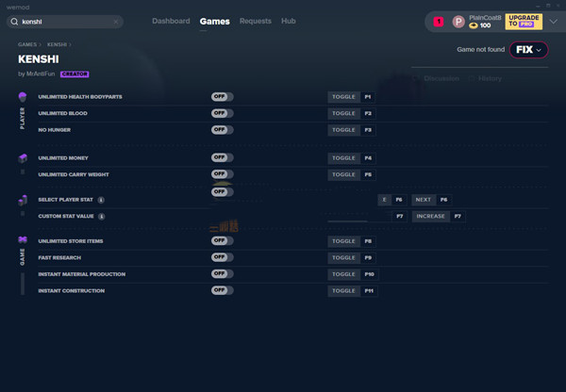Toggle Unlimited Store Items switch

(223, 240)
